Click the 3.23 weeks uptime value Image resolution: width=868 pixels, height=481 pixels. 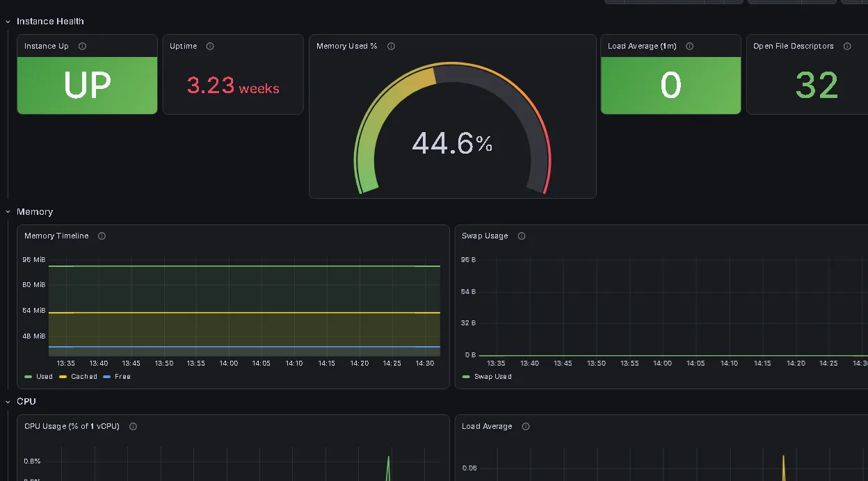pos(233,85)
